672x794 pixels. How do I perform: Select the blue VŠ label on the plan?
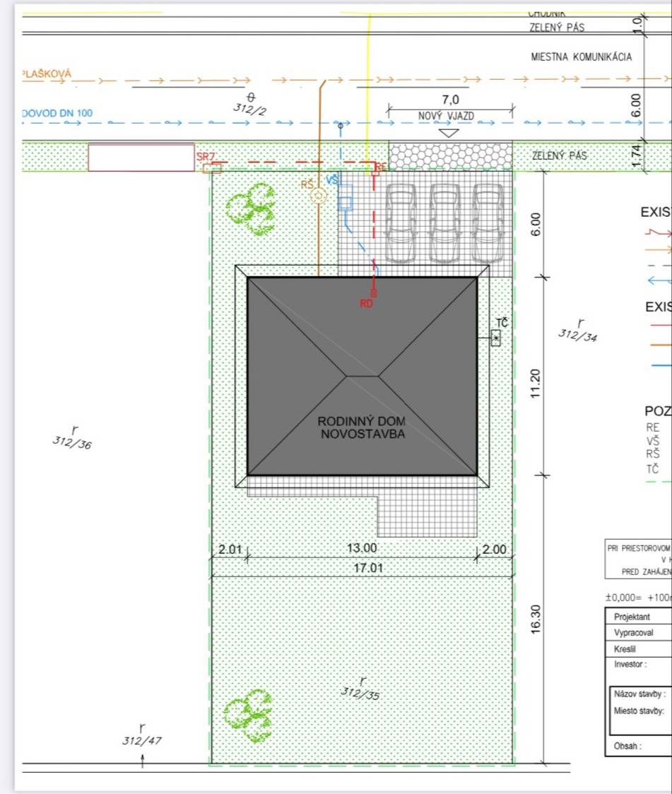pos(332,180)
